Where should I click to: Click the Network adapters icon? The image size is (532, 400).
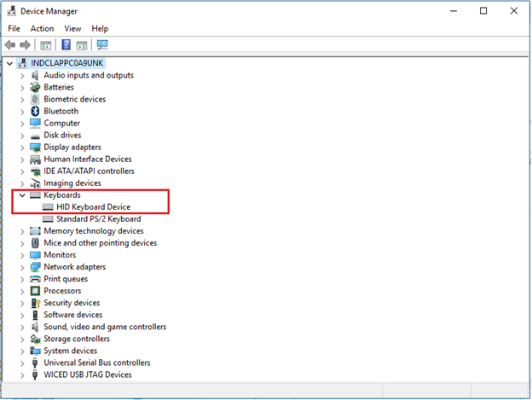click(x=35, y=267)
